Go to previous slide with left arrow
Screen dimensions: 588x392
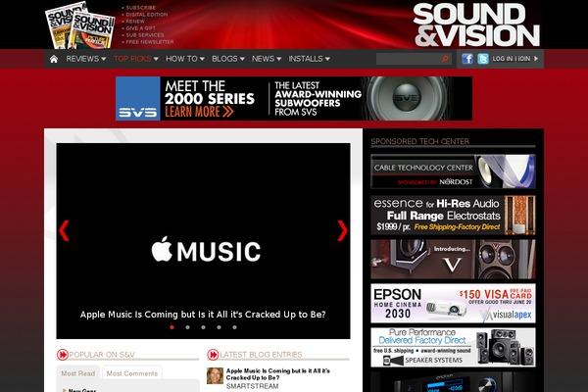pos(65,230)
